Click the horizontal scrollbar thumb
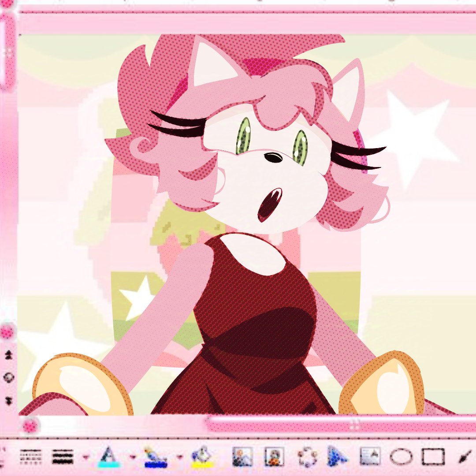Viewport: 476px width, 476px height. click(341, 425)
